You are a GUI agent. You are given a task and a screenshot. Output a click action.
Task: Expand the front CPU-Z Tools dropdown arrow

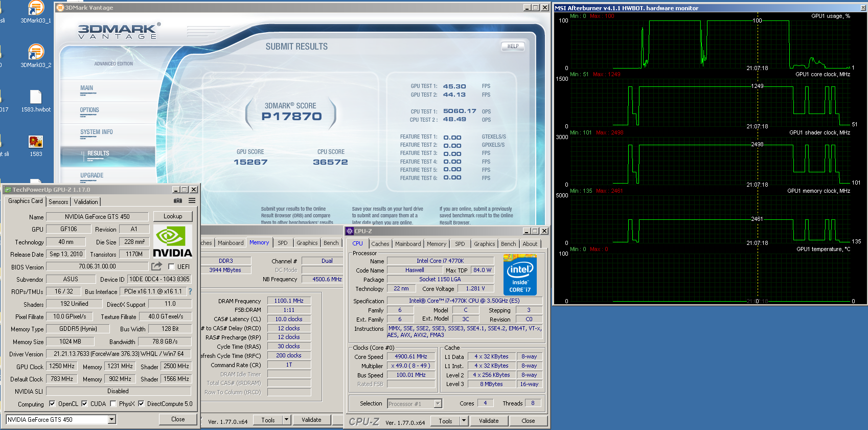(464, 421)
